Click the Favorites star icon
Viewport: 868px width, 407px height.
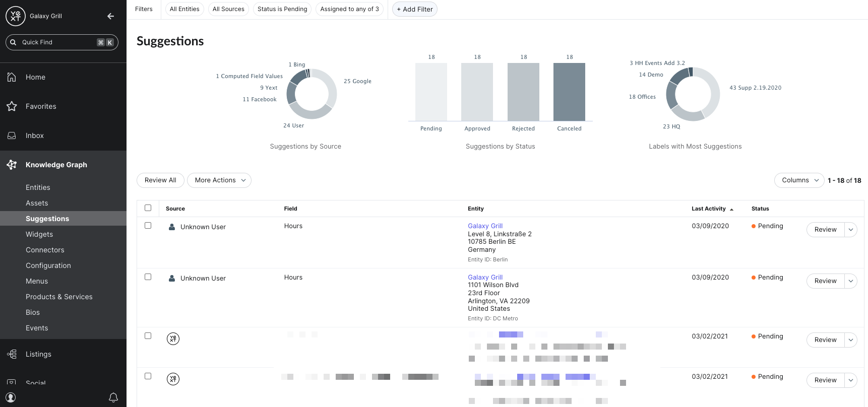[12, 106]
